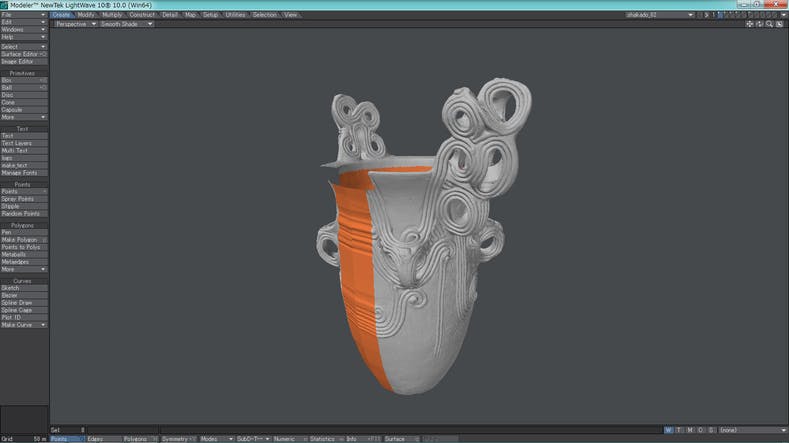The height and width of the screenshot is (443, 789).
Task: Select the M morph map button
Action: pyautogui.click(x=690, y=430)
